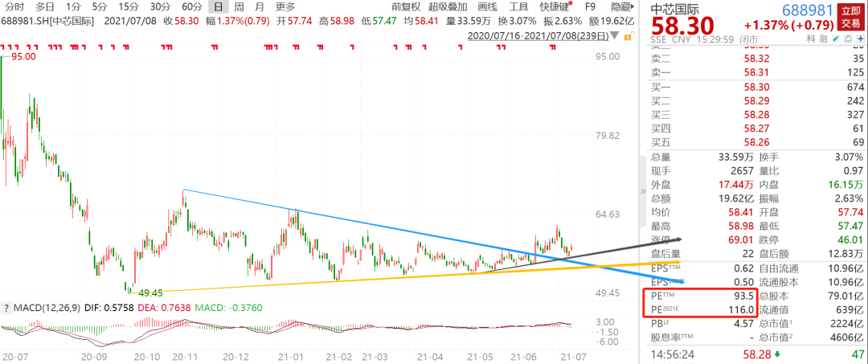This screenshot has height=364, width=868.
Task: Select the 日 daily K-line tab
Action: pyautogui.click(x=219, y=7)
